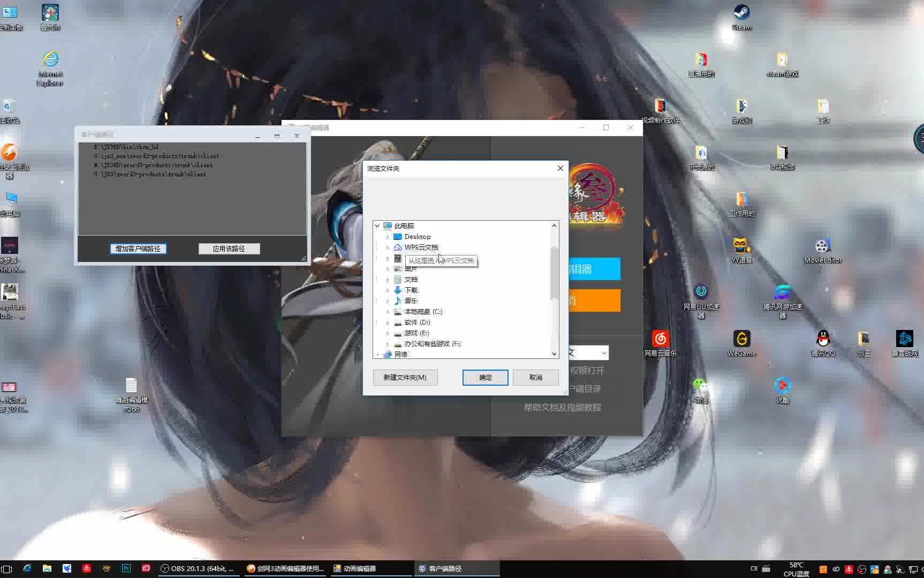Click 新建文件夹(M) button
Image resolution: width=924 pixels, height=578 pixels.
point(405,377)
